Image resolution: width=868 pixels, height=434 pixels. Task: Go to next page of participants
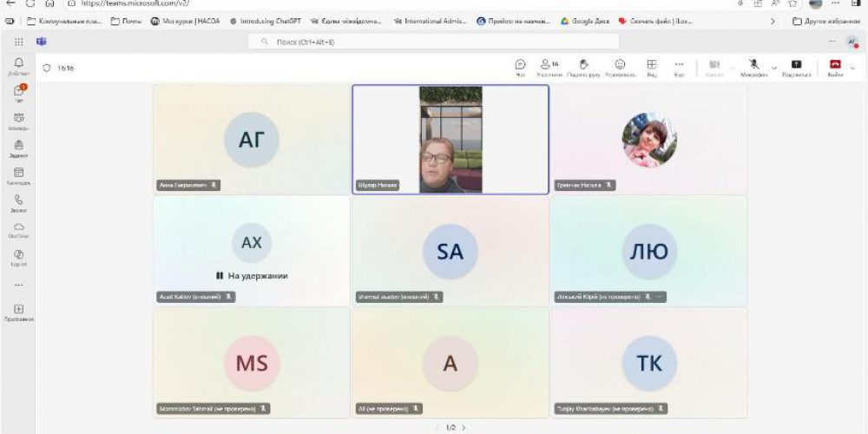464,427
